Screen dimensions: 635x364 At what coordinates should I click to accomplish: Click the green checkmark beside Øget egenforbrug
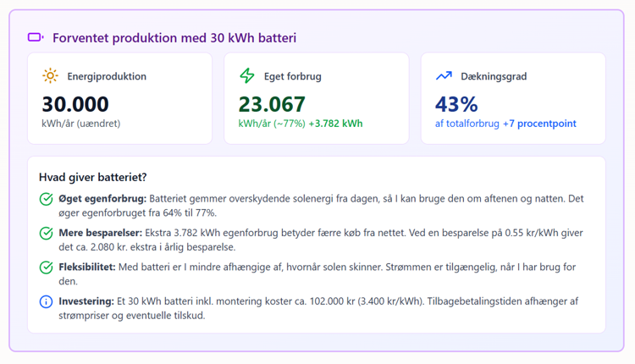(x=47, y=199)
